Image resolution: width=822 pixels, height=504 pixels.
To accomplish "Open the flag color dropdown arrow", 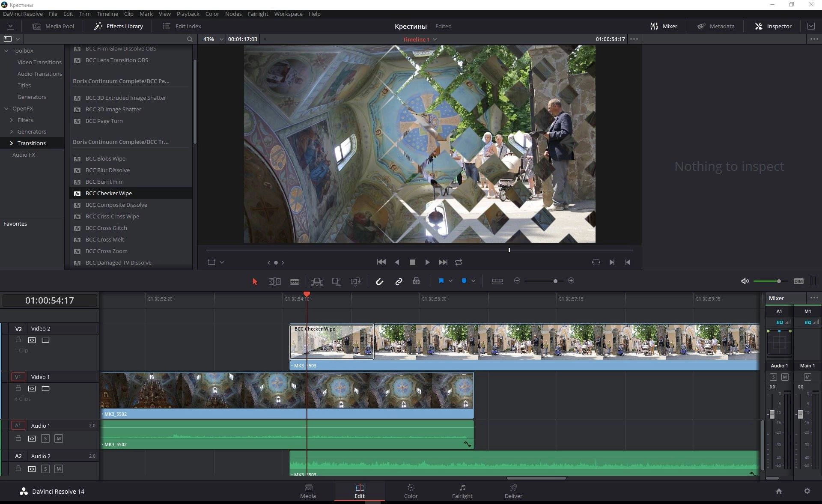I will [x=450, y=281].
